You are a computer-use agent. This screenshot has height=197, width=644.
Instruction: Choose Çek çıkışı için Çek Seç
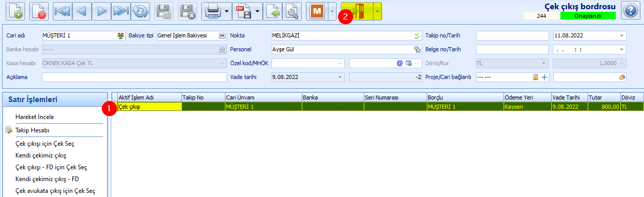pyautogui.click(x=51, y=144)
